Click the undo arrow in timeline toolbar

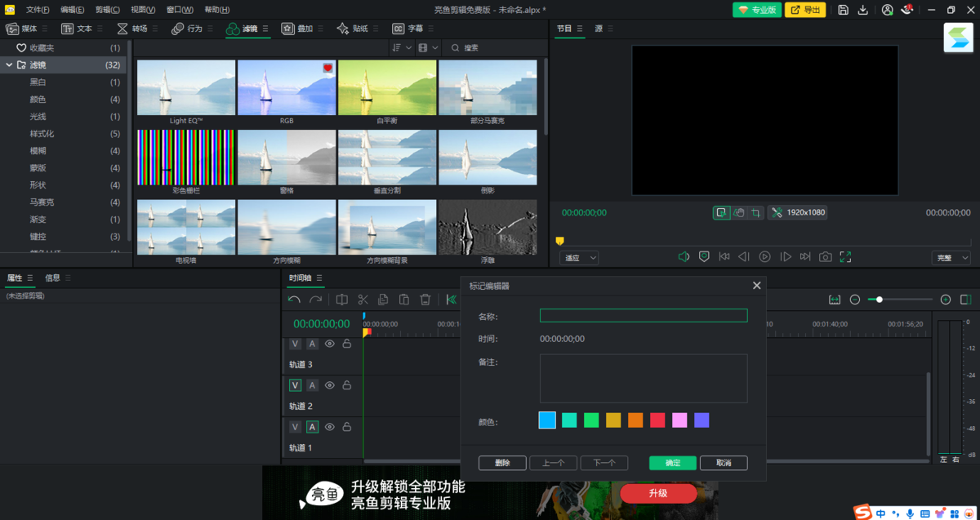(x=295, y=300)
